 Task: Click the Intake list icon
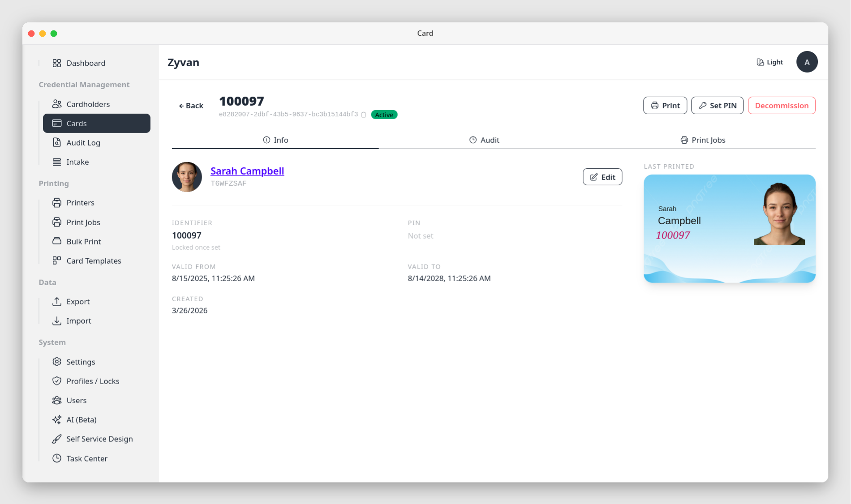[x=57, y=162]
